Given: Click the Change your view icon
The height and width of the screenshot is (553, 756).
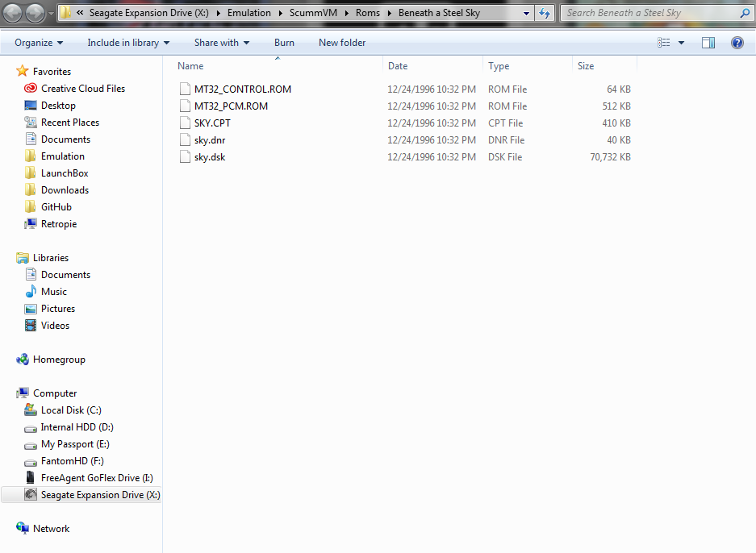Looking at the screenshot, I should pyautogui.click(x=664, y=43).
